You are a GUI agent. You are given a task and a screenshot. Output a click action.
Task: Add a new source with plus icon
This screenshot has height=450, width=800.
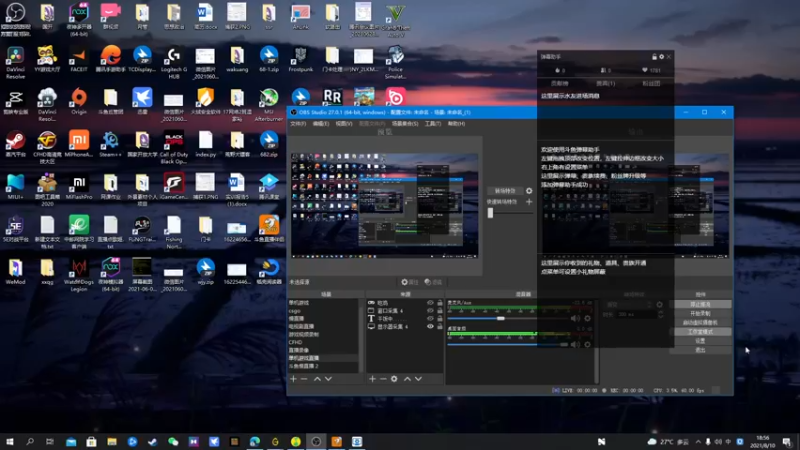(372, 379)
